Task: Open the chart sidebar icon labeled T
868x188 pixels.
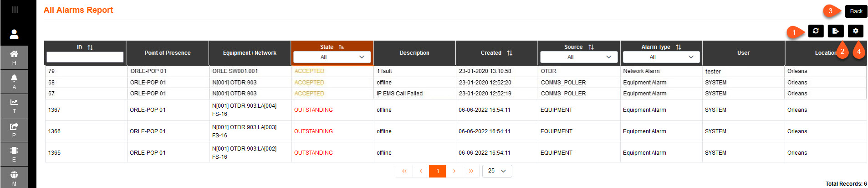Action: (x=14, y=106)
